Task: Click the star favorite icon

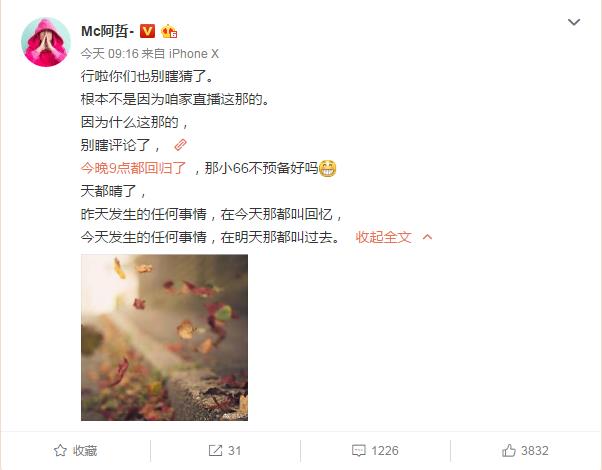Action: click(x=60, y=450)
